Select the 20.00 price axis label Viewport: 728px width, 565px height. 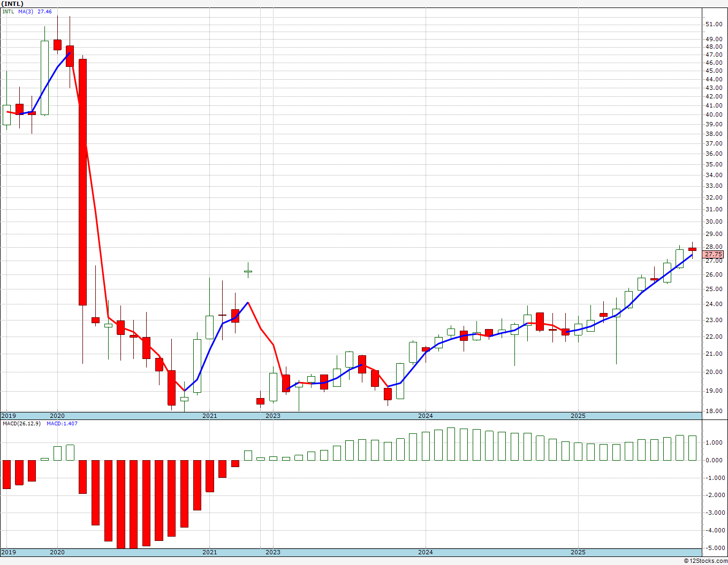[714, 372]
